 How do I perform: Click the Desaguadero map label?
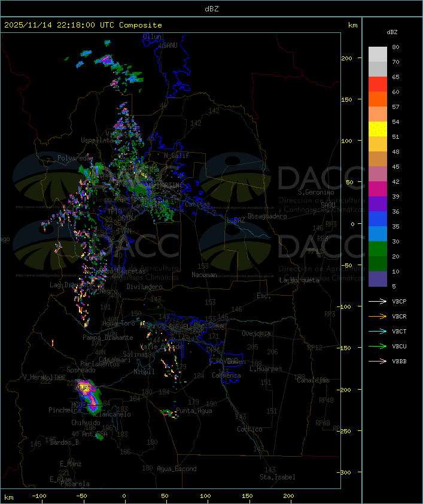tap(267, 216)
